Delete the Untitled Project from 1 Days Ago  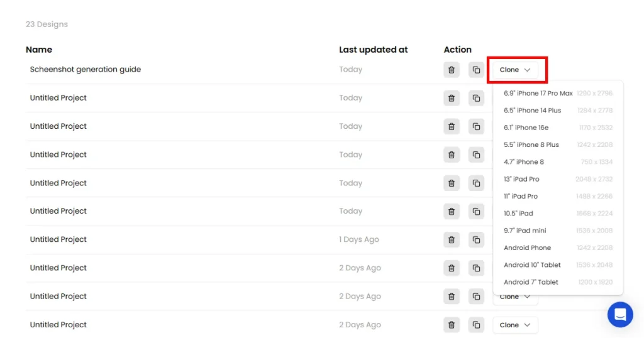[x=452, y=239]
